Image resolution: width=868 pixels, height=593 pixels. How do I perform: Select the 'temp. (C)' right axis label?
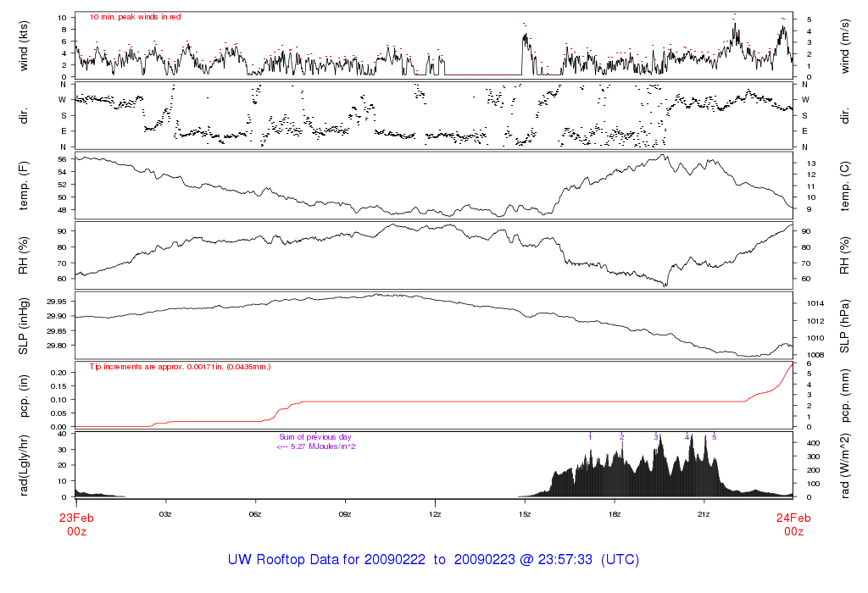(x=843, y=185)
